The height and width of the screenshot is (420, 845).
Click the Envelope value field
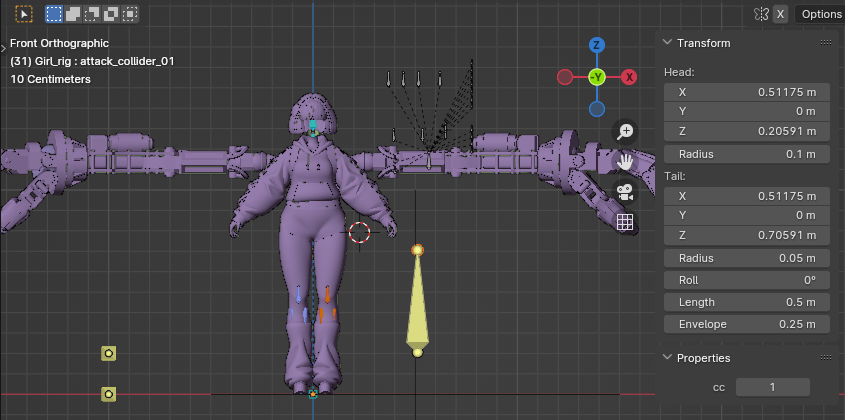[747, 324]
